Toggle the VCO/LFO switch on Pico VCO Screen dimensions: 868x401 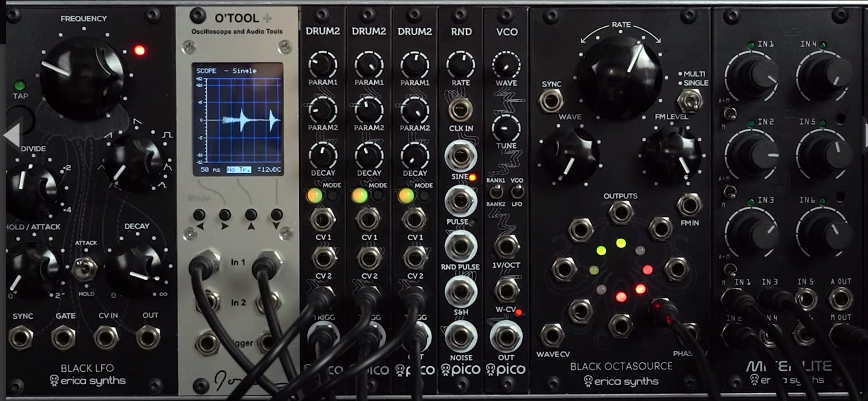[x=516, y=192]
